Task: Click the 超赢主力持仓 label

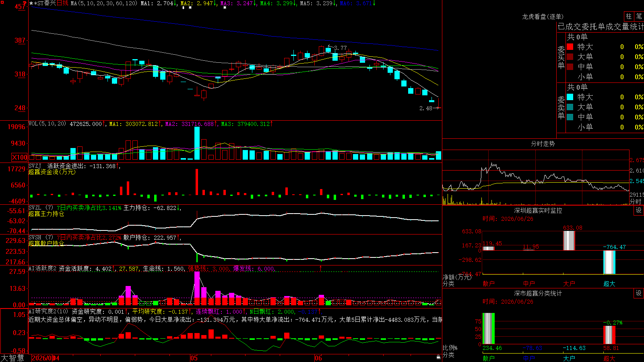Action: coord(46,214)
